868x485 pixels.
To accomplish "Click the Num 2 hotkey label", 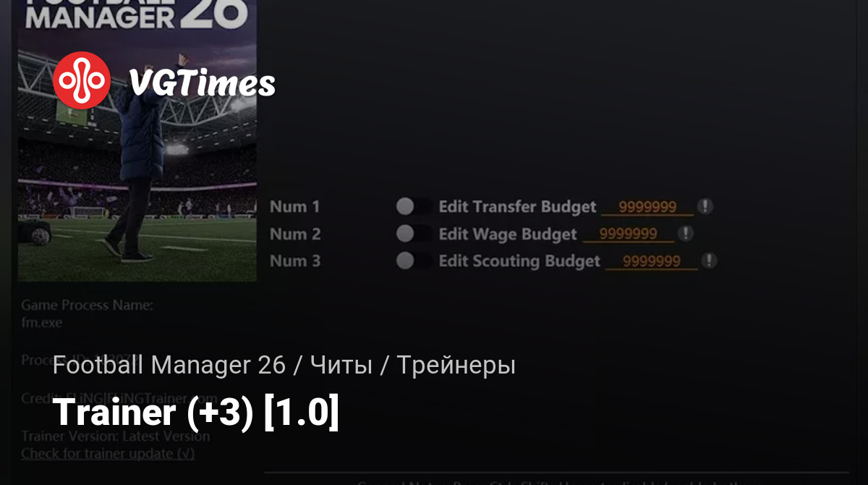I will pos(295,234).
